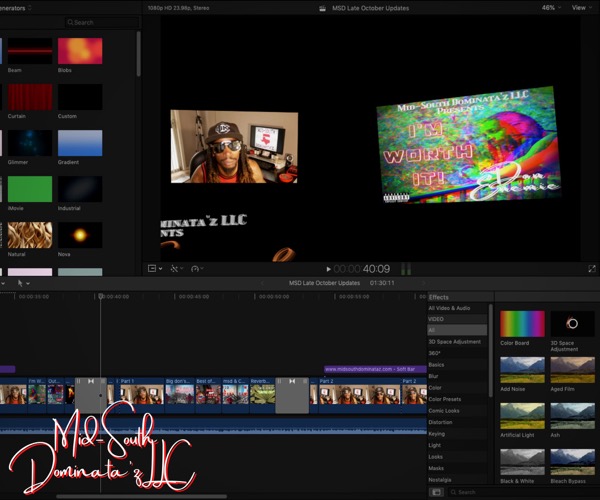Image resolution: width=600 pixels, height=500 pixels.
Task: Select the Nova generator thumbnail
Action: click(80, 235)
